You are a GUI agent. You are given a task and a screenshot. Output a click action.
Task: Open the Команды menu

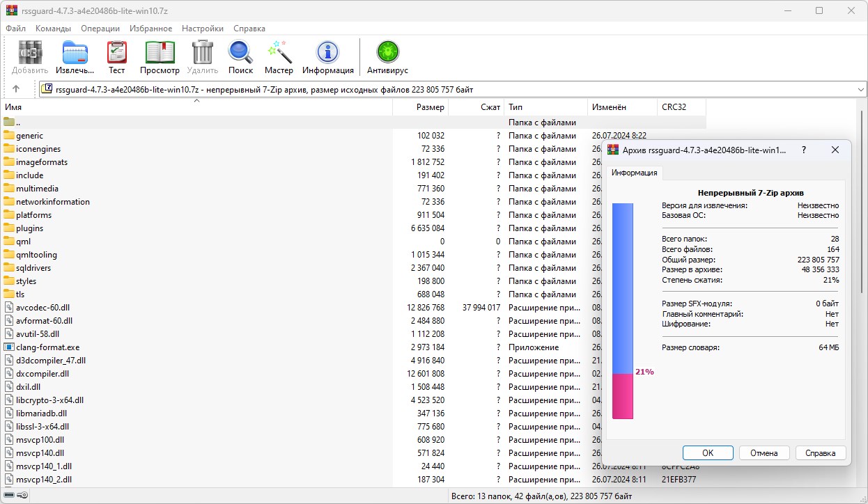click(x=54, y=29)
